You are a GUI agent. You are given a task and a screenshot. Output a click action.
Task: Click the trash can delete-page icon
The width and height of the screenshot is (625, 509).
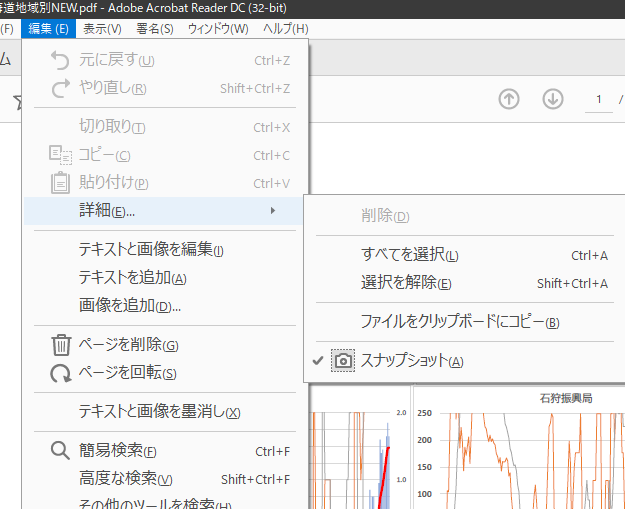point(61,345)
